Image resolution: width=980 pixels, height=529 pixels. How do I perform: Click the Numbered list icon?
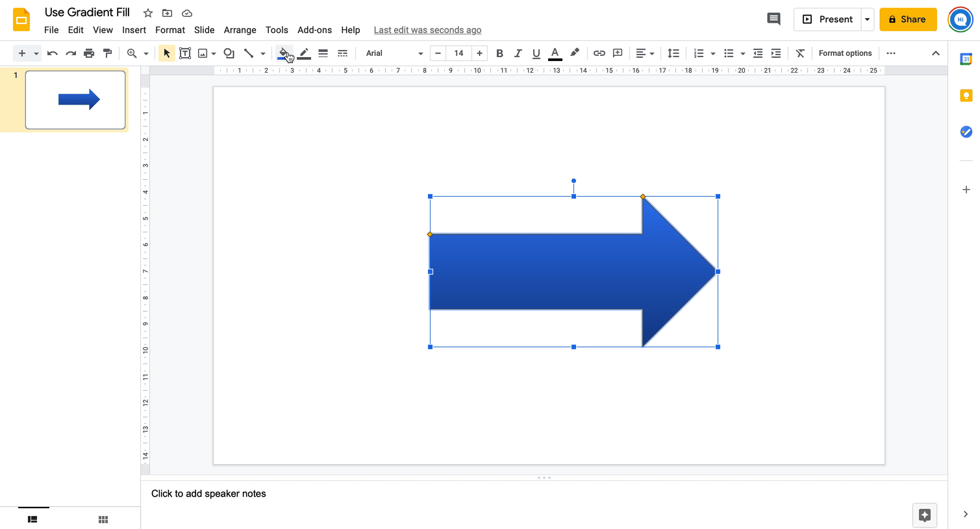pos(699,53)
